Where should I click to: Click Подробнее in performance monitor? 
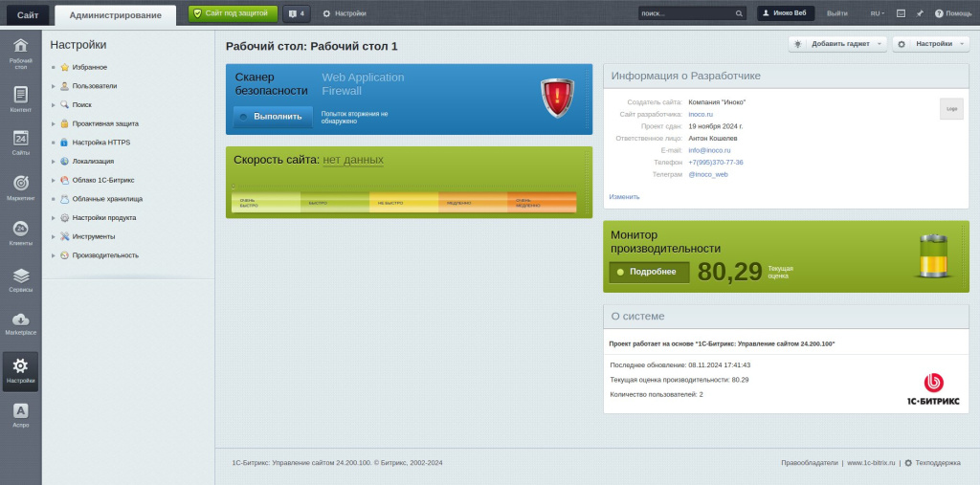pyautogui.click(x=649, y=272)
